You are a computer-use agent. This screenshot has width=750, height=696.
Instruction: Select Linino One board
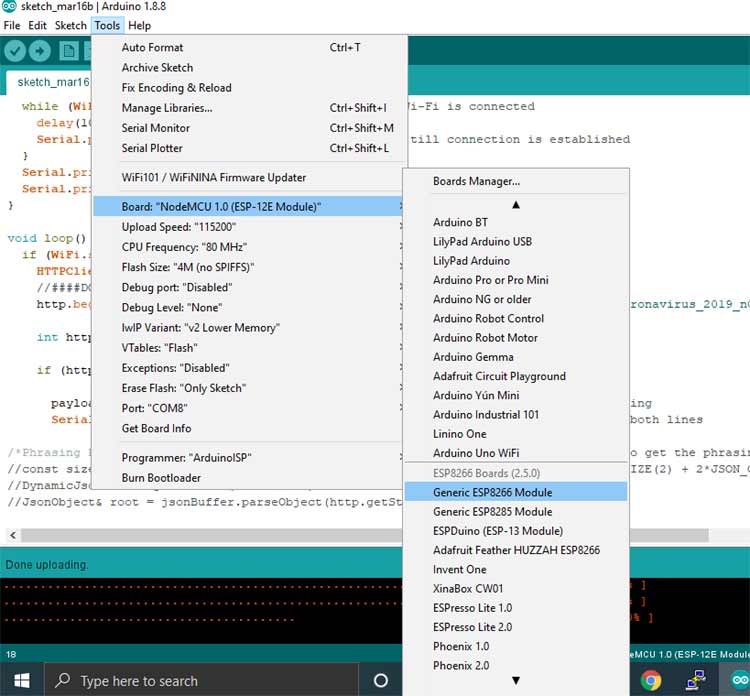point(516,434)
